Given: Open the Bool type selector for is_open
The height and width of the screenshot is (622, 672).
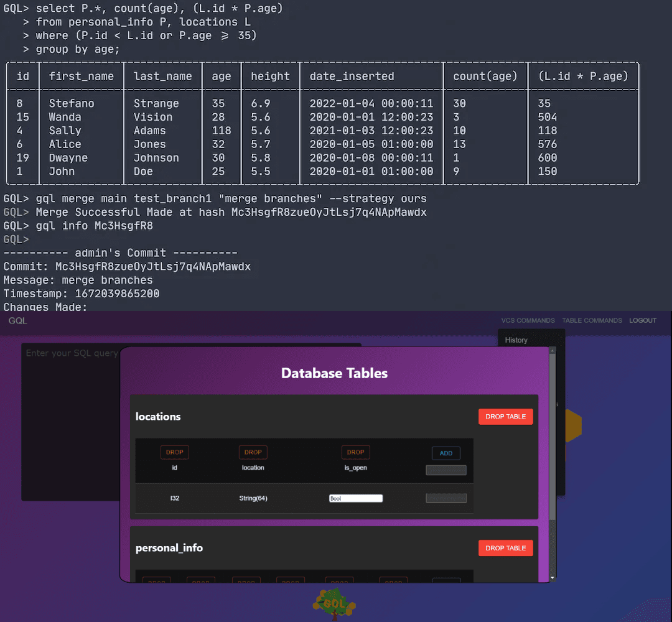Looking at the screenshot, I should pos(355,498).
